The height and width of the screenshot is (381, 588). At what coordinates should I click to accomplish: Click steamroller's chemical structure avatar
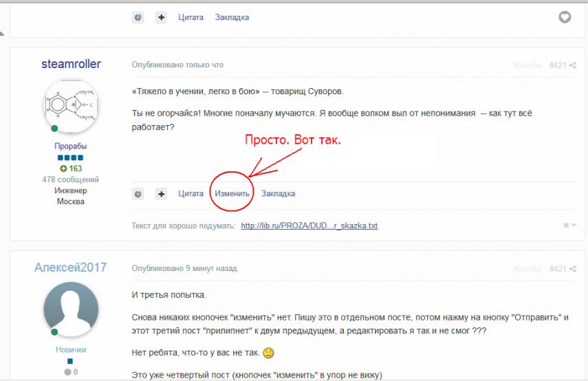click(x=71, y=105)
